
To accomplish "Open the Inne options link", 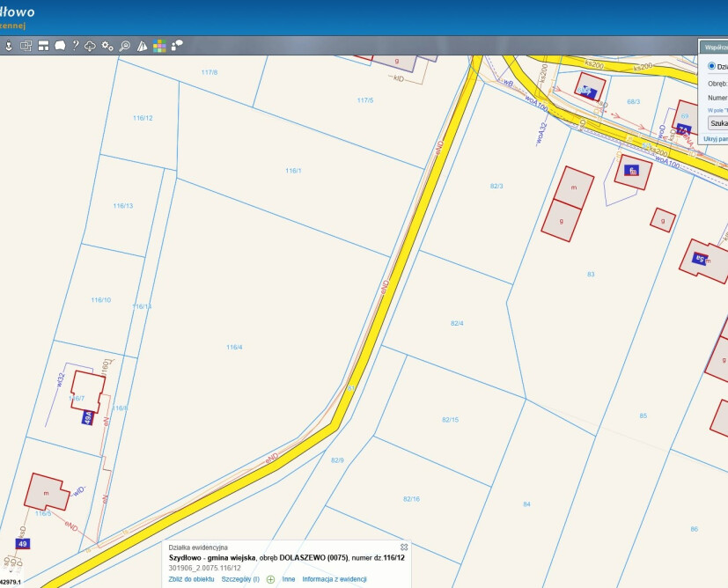I will click(x=289, y=579).
